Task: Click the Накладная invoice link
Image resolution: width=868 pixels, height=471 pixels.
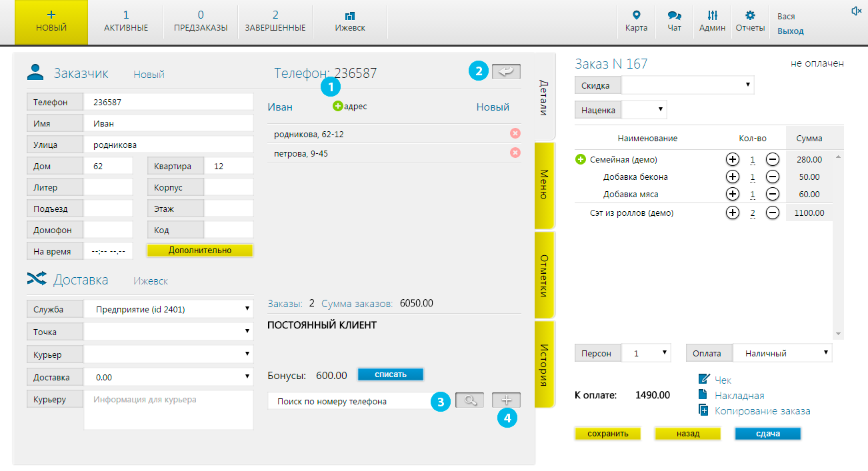Action: 739,395
